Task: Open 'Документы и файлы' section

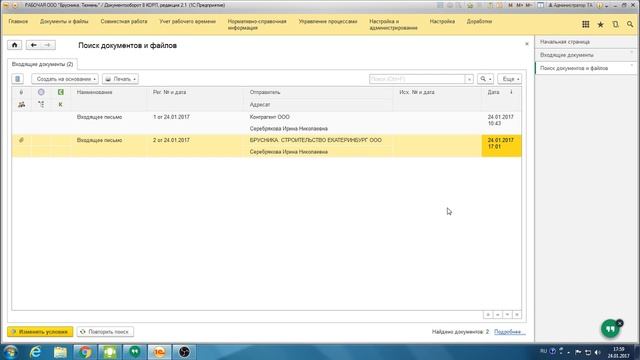Action: click(x=64, y=21)
